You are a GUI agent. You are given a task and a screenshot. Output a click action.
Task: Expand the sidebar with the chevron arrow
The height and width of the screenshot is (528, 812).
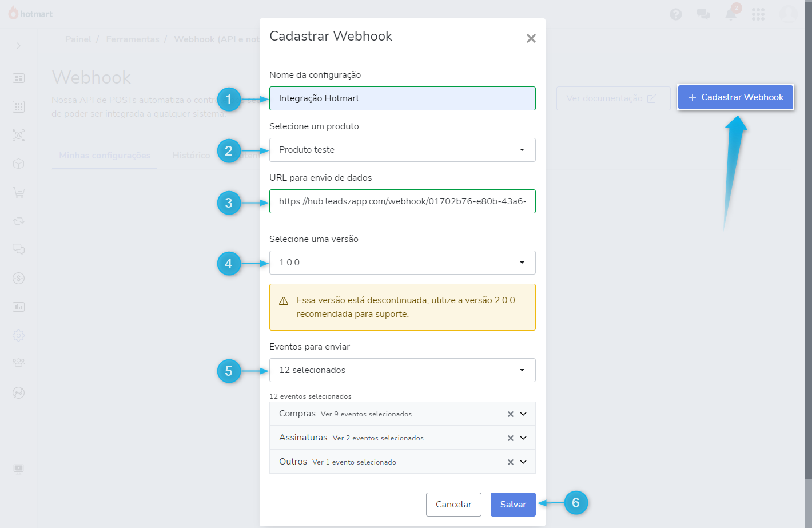coord(19,46)
